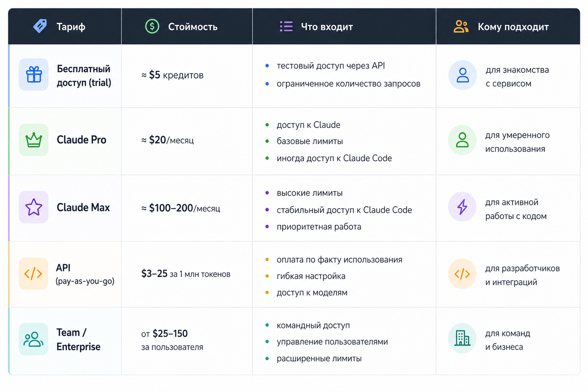Click the gift box icon for free trial

[x=34, y=75]
